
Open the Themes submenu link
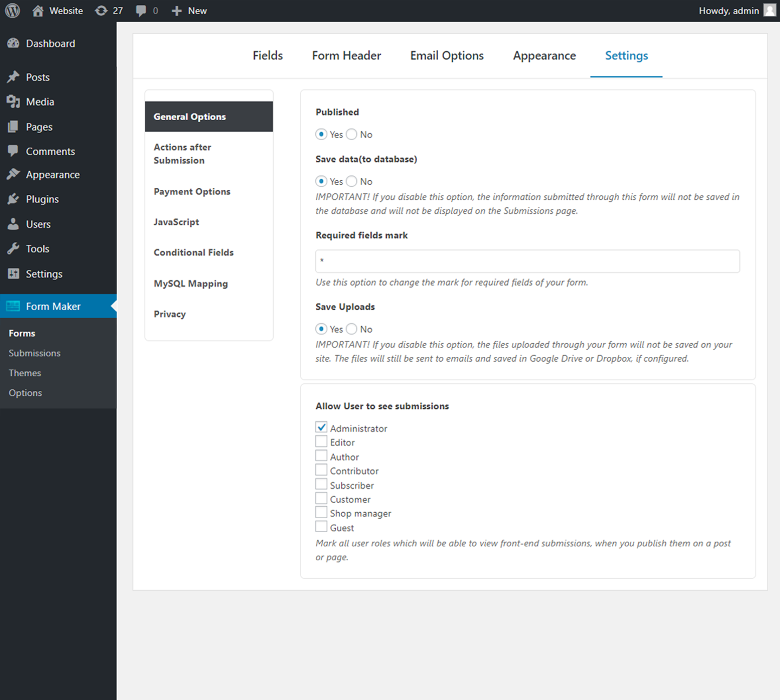click(25, 373)
